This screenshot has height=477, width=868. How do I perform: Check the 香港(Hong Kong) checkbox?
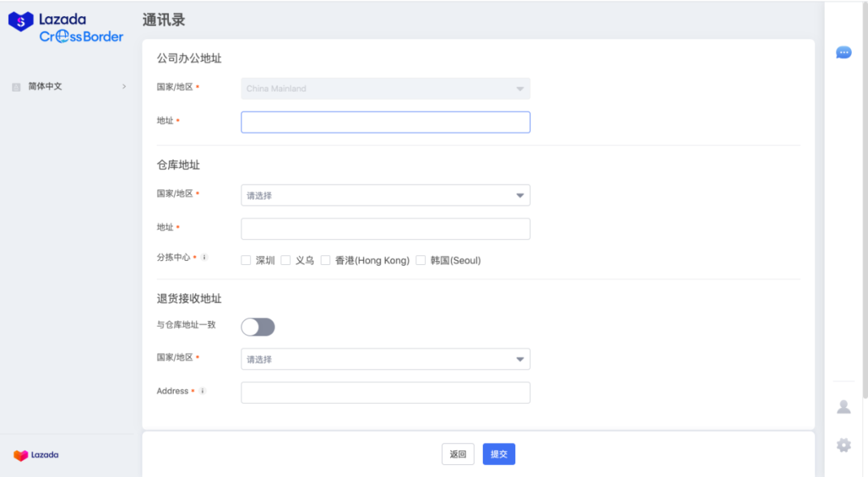pos(325,259)
